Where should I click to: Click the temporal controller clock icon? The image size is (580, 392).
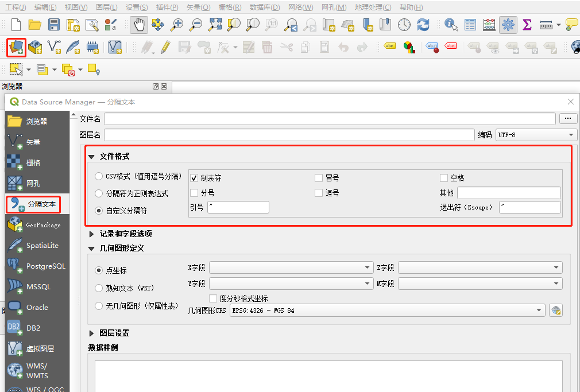[404, 25]
